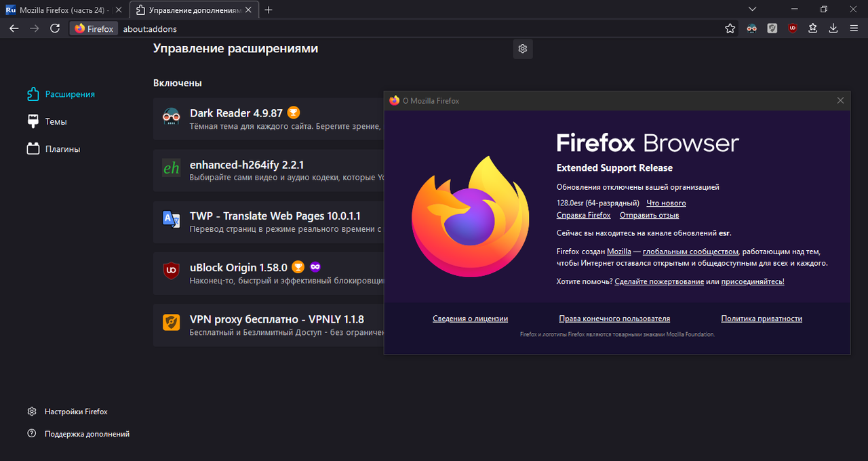The image size is (868, 461).
Task: Open the Что нового link
Action: pos(666,203)
